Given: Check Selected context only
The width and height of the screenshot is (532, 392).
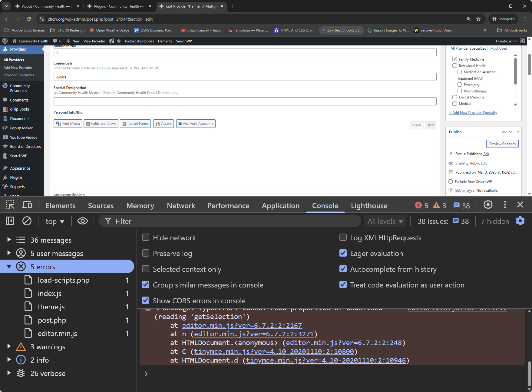Looking at the screenshot, I should [146, 269].
